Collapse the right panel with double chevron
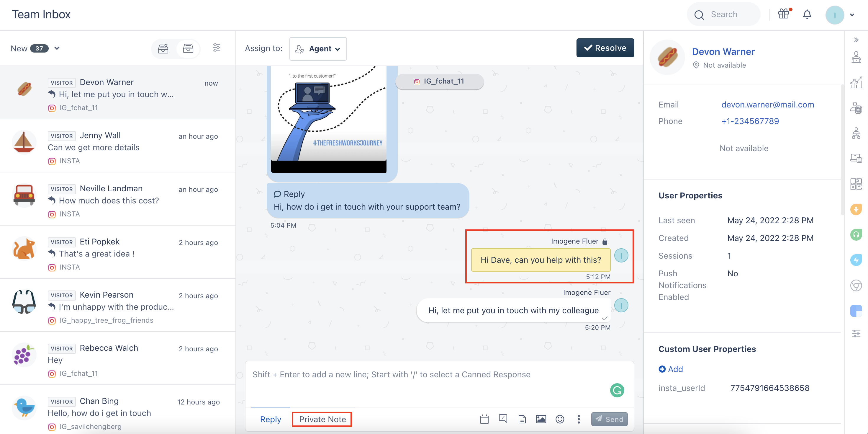 856,40
